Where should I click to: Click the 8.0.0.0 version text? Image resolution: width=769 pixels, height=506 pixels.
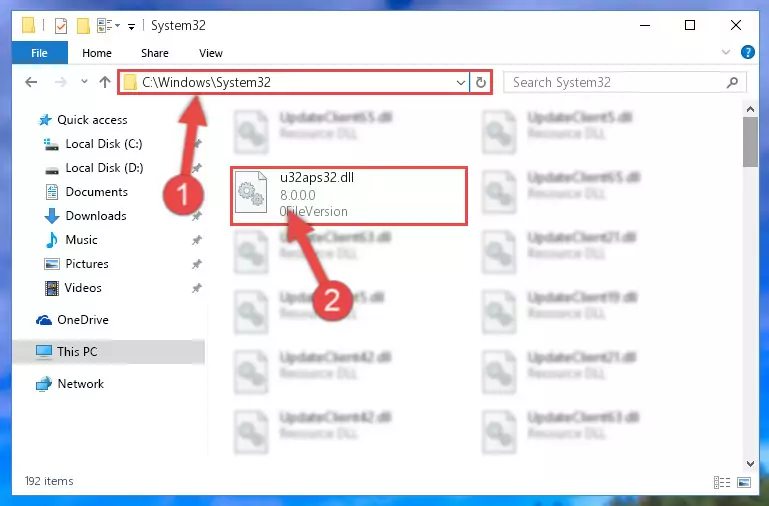(x=298, y=195)
